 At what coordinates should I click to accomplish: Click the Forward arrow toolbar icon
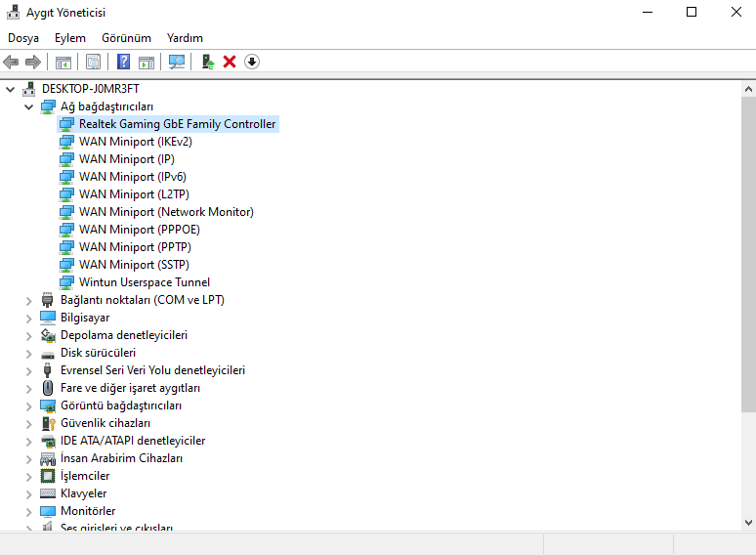(x=33, y=62)
